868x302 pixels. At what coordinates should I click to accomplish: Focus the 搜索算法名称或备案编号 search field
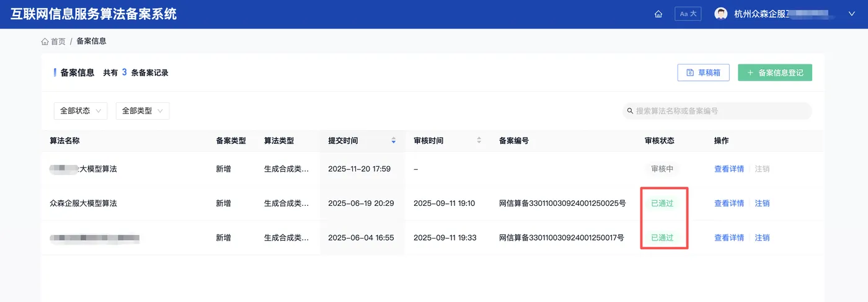(x=717, y=111)
